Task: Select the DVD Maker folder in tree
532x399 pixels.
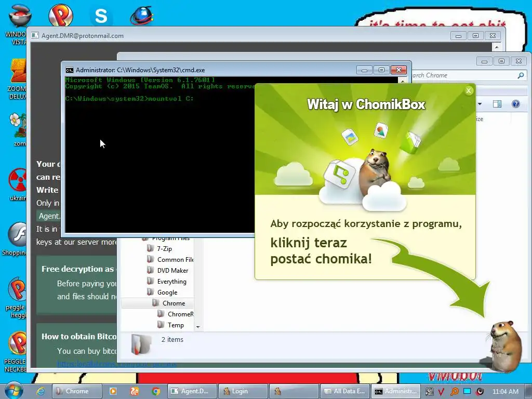Action: pyautogui.click(x=168, y=270)
